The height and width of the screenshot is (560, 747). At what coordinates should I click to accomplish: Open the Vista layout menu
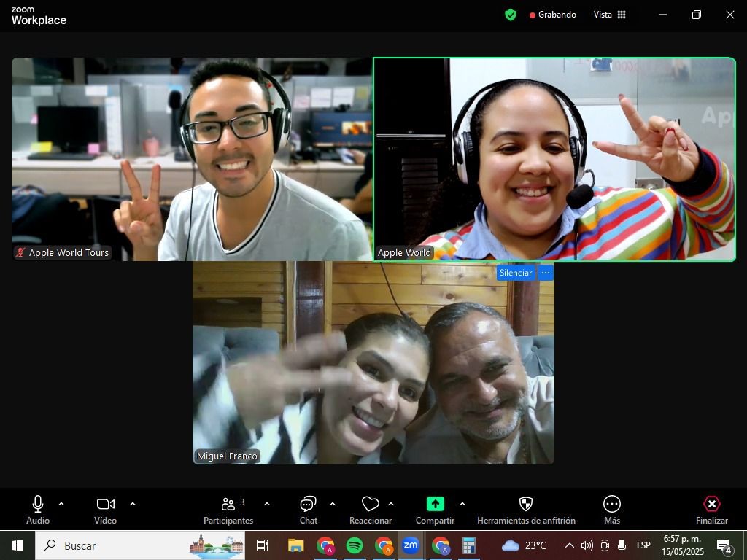(609, 15)
